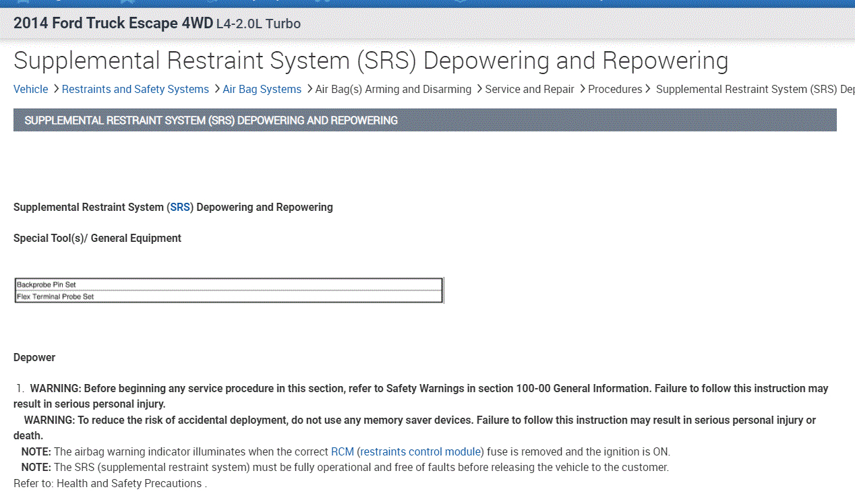
Task: Click the Special Tool(s)/ General Equipment heading
Action: click(97, 238)
